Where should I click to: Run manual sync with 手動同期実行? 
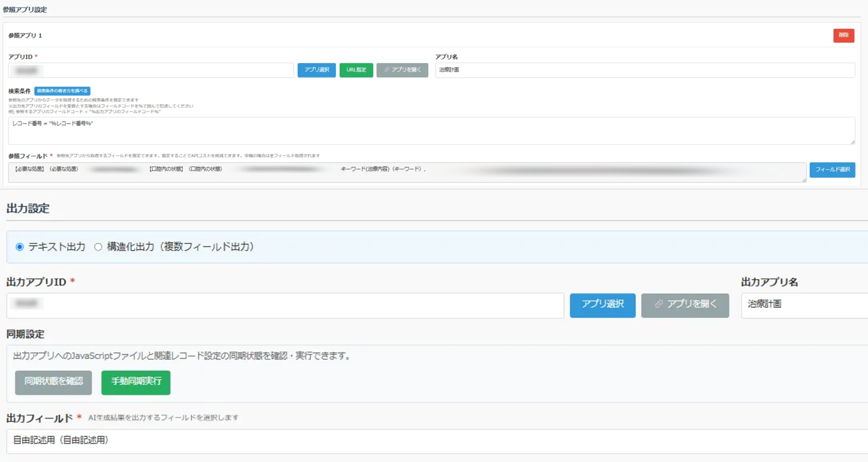pos(135,382)
